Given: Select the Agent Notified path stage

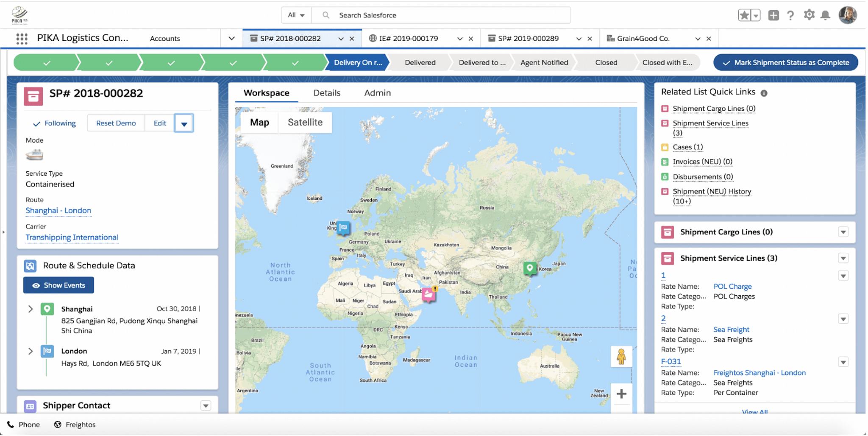Looking at the screenshot, I should [544, 62].
